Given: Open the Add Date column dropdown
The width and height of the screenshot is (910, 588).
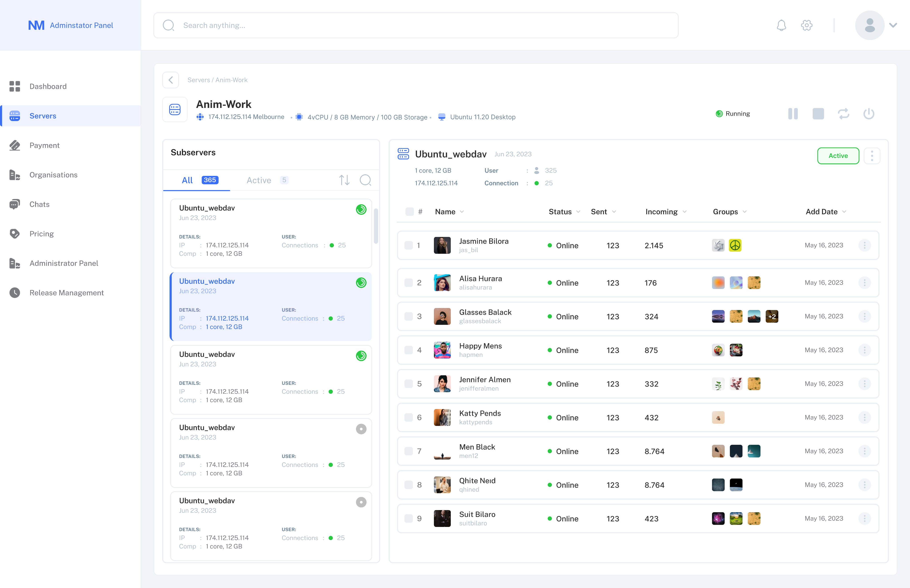Looking at the screenshot, I should pos(844,212).
